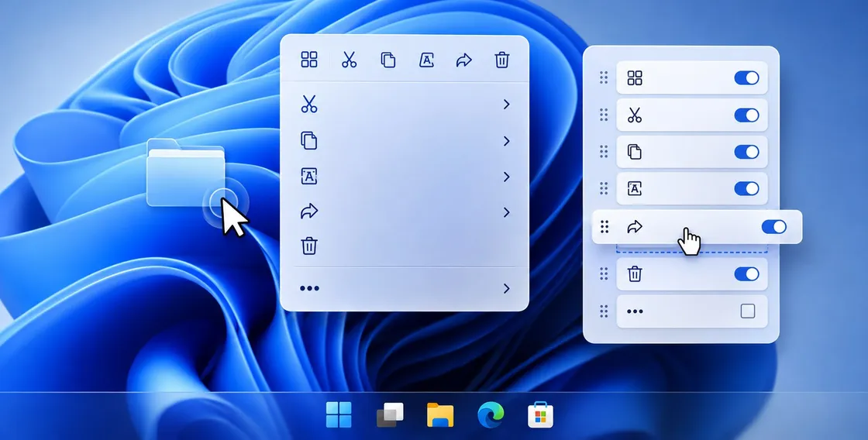Select the Copy entry in the menu list
This screenshot has width=868, height=440.
405,140
